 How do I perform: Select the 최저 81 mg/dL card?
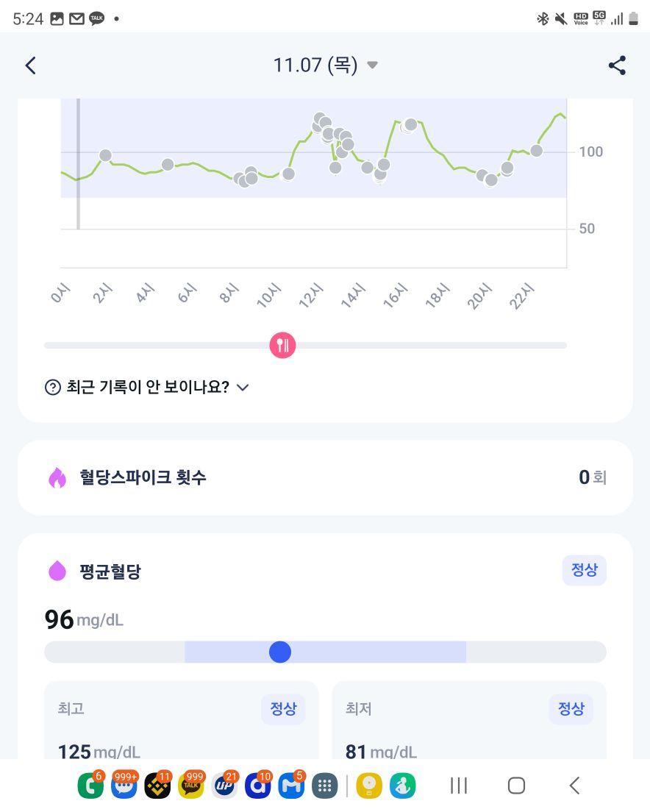tap(469, 721)
